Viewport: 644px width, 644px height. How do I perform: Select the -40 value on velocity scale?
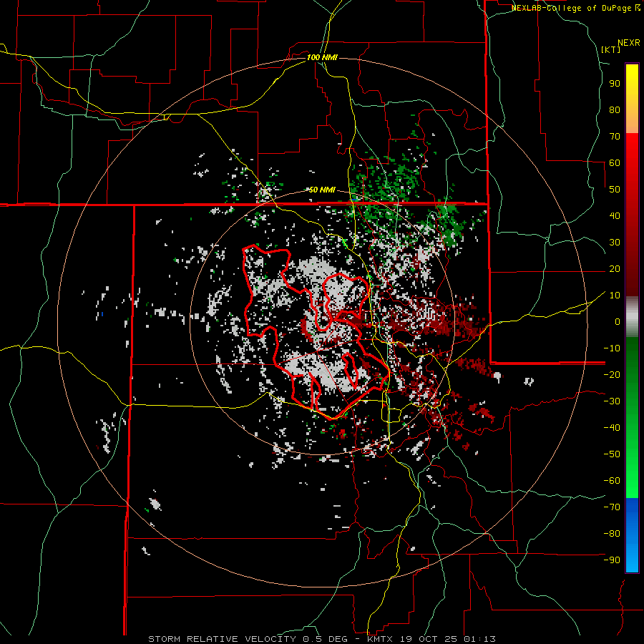612,428
